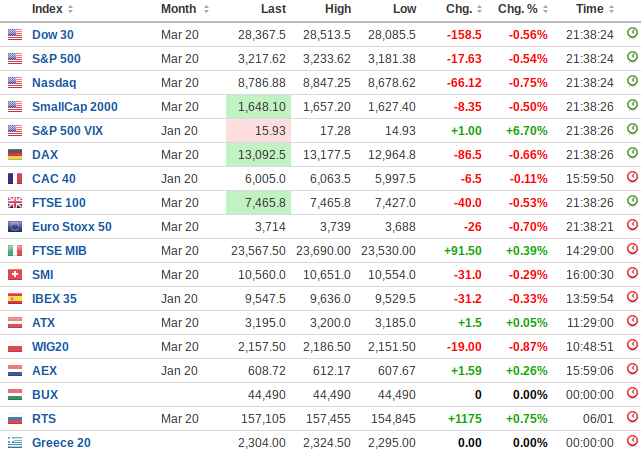Image resolution: width=641 pixels, height=454 pixels.
Task: Click the Low column header
Action: coord(405,9)
